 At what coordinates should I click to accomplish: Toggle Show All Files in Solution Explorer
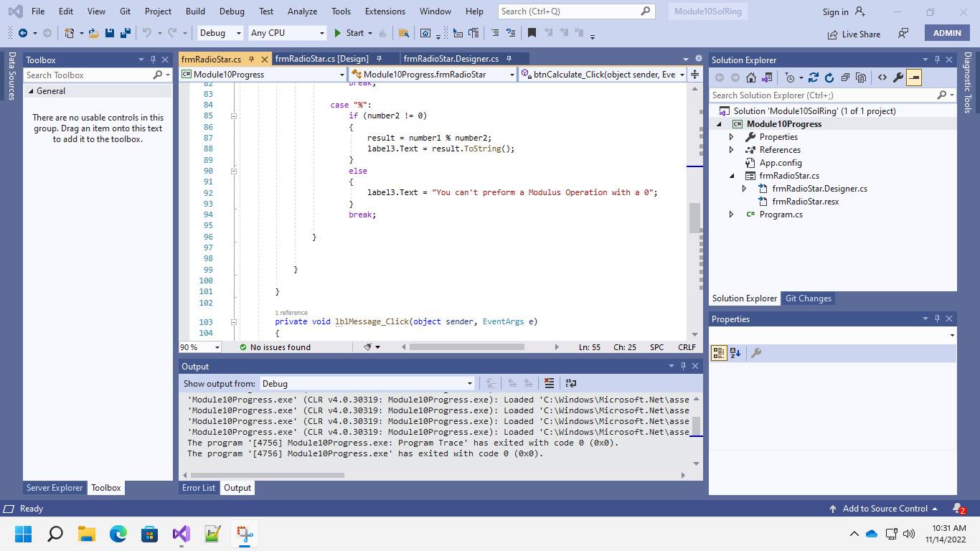click(861, 77)
